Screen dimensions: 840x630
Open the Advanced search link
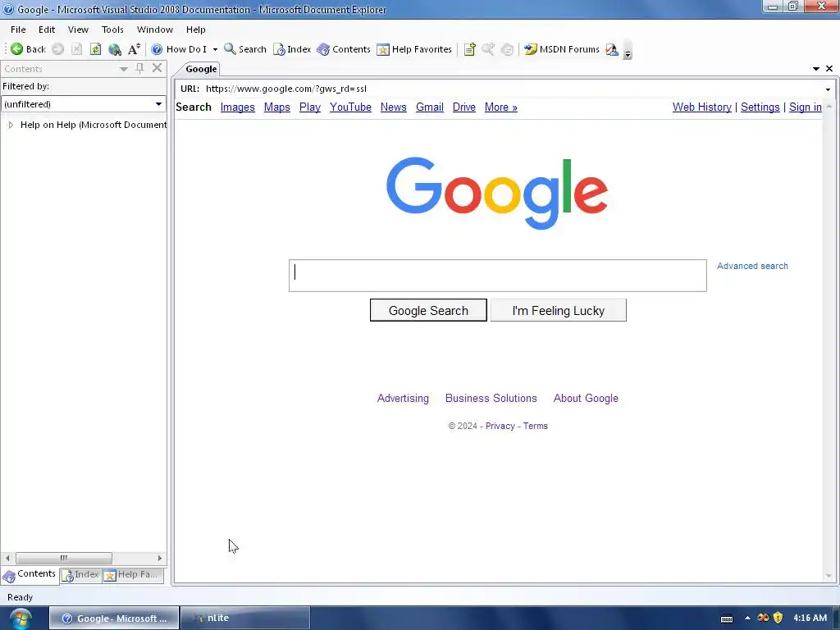[752, 267]
